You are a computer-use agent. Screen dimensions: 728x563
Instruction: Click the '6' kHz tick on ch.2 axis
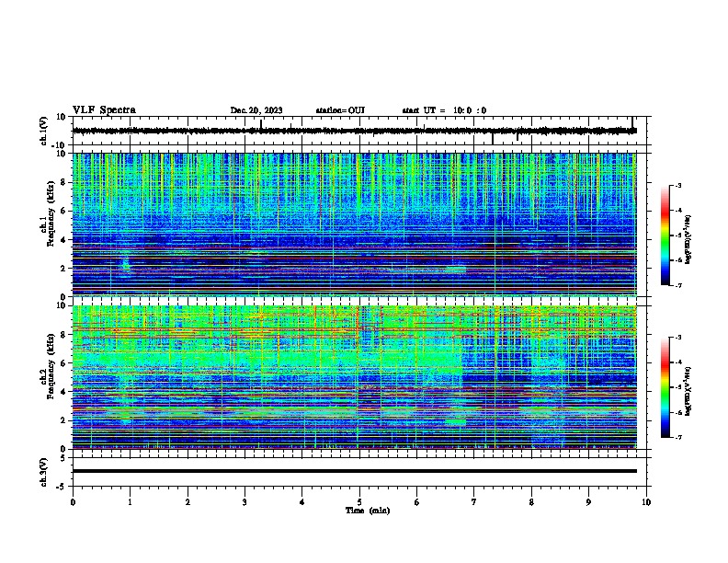click(63, 363)
